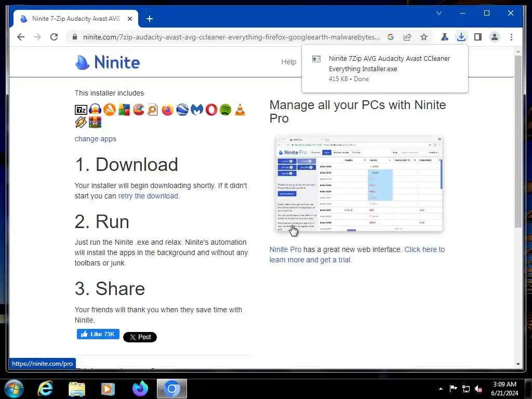Open Chrome Labs flask icon
The width and height of the screenshot is (532, 399).
point(445,37)
